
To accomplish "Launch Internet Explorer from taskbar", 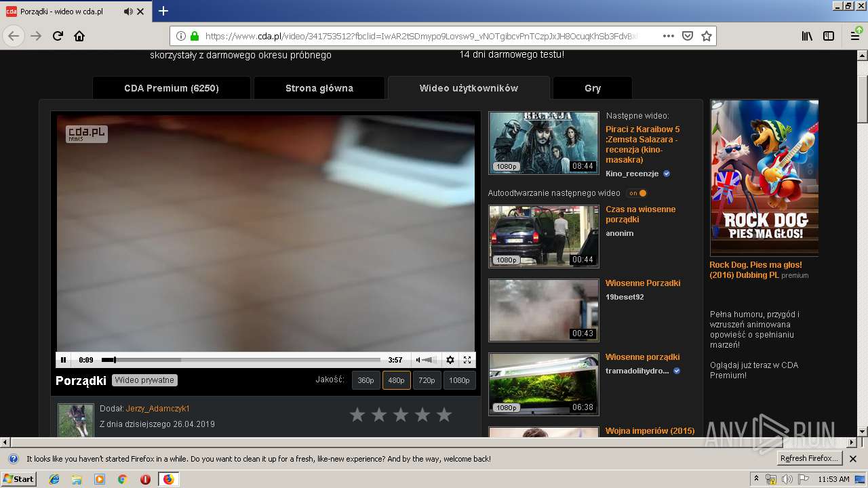I will pyautogui.click(x=54, y=479).
